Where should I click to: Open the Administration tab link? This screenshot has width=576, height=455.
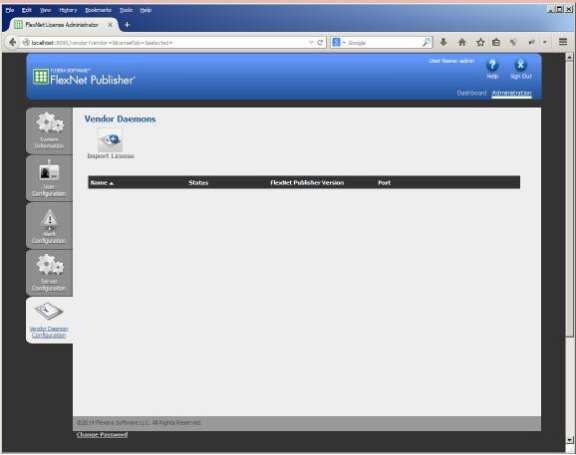tap(511, 93)
